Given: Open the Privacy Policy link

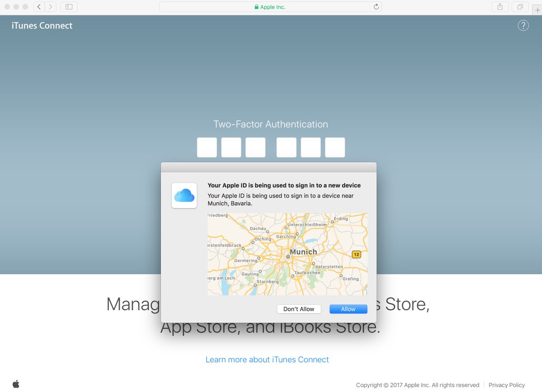Looking at the screenshot, I should (506, 385).
